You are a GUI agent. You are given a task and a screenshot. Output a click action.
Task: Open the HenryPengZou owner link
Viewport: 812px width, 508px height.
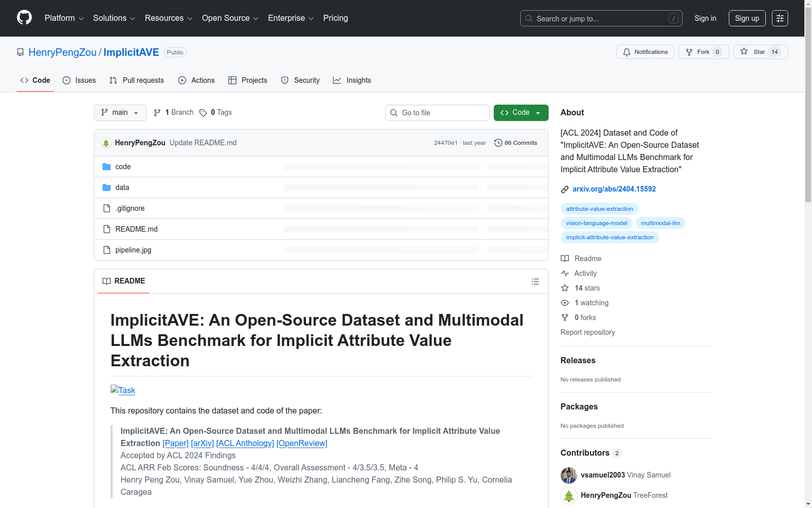tap(62, 52)
